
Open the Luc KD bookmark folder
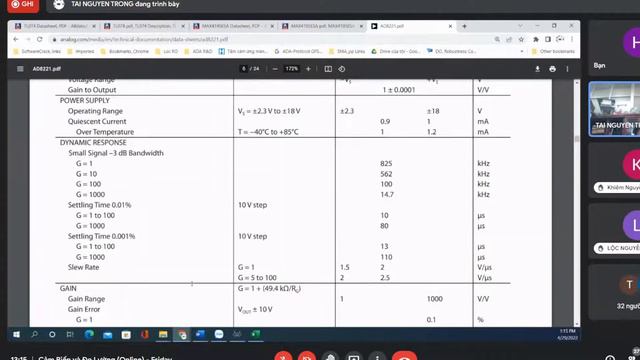(167, 51)
